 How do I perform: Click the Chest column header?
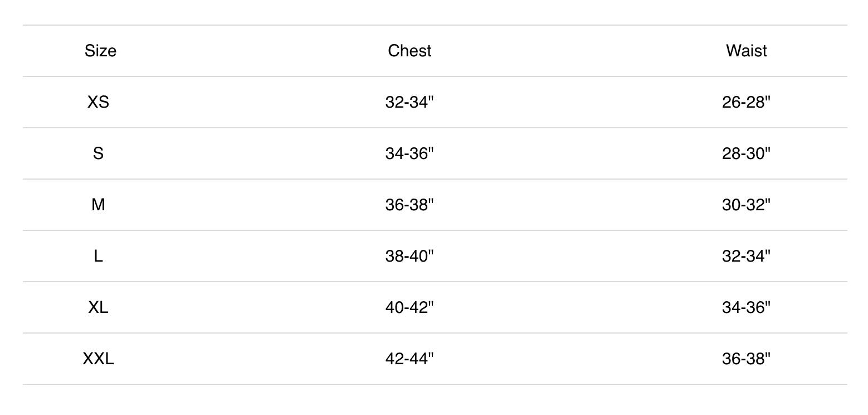pos(409,51)
